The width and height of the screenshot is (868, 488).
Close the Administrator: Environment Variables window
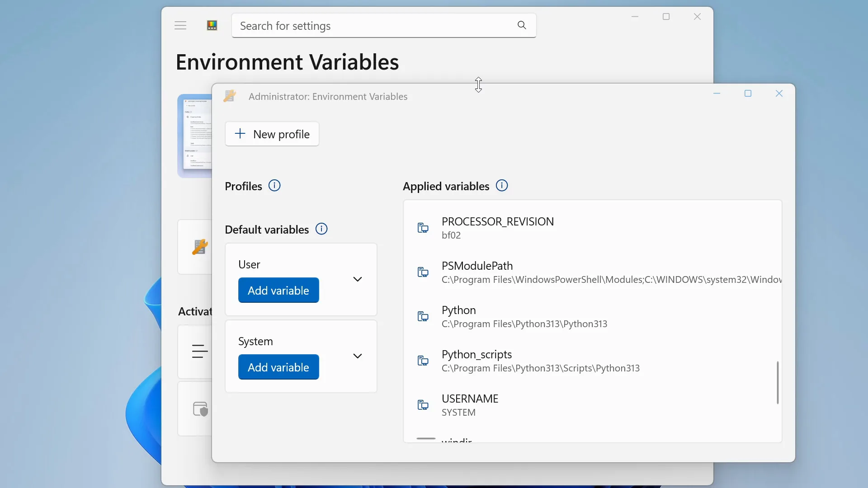(x=779, y=94)
